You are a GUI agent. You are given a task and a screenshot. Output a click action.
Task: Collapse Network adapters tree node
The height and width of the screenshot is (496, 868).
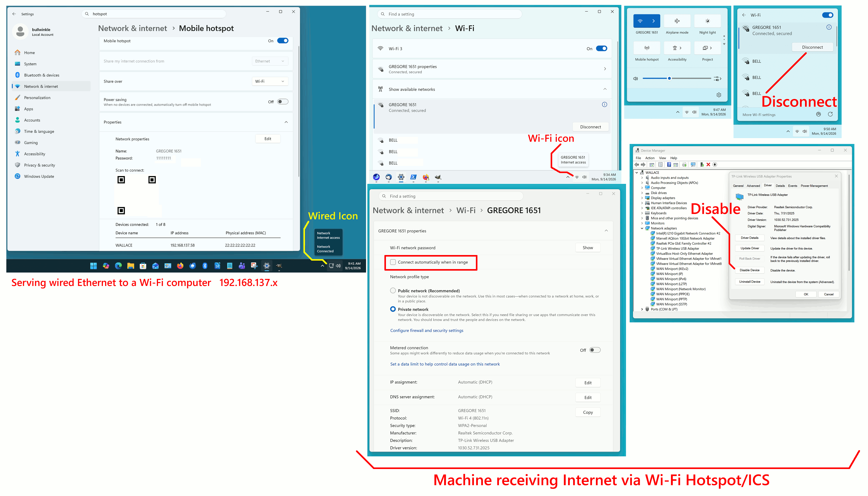coord(642,228)
